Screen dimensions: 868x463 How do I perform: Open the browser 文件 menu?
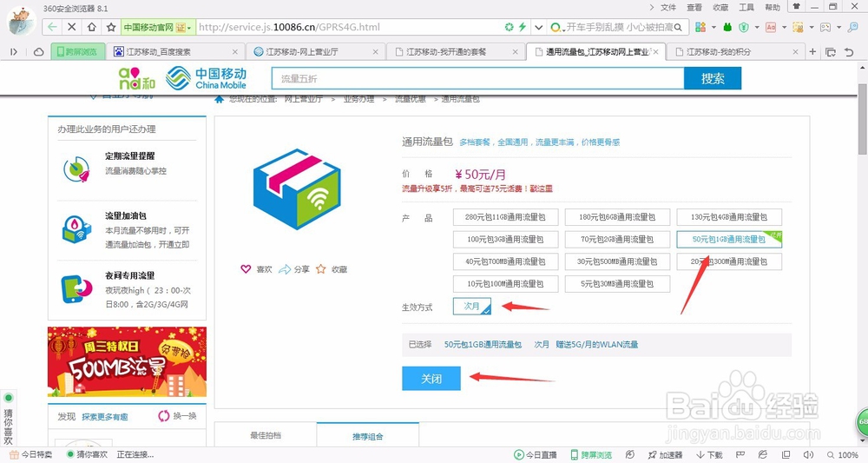(x=668, y=7)
